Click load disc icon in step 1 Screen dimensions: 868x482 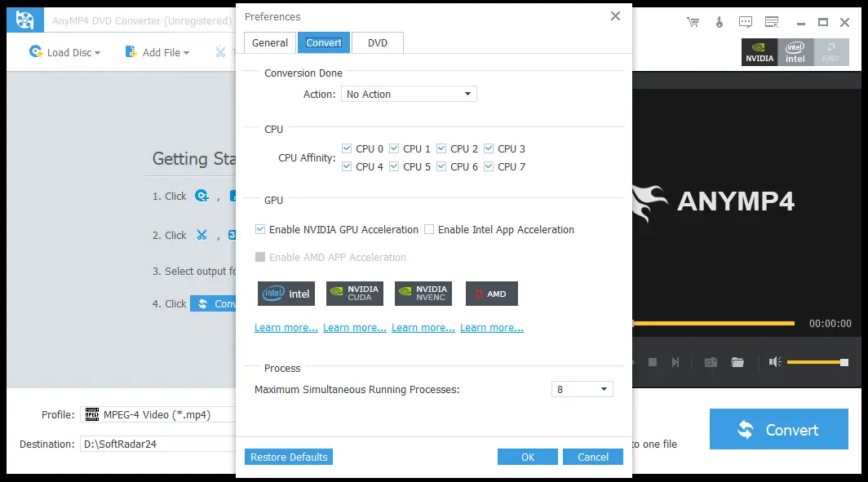pos(202,196)
